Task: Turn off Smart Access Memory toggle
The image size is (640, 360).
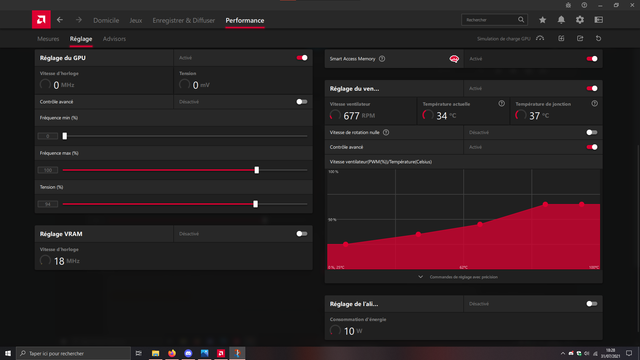Action: pos(592,59)
